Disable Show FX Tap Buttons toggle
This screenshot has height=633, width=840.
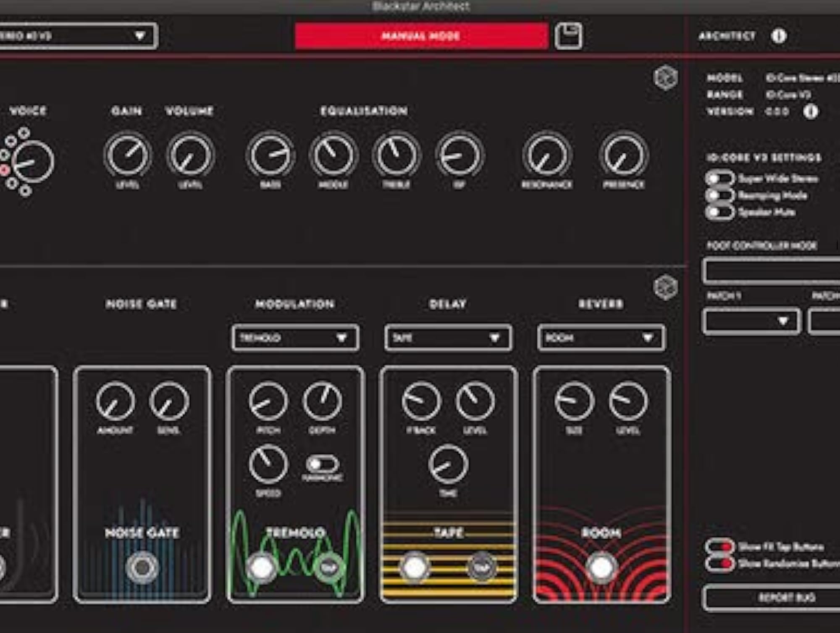(x=720, y=547)
